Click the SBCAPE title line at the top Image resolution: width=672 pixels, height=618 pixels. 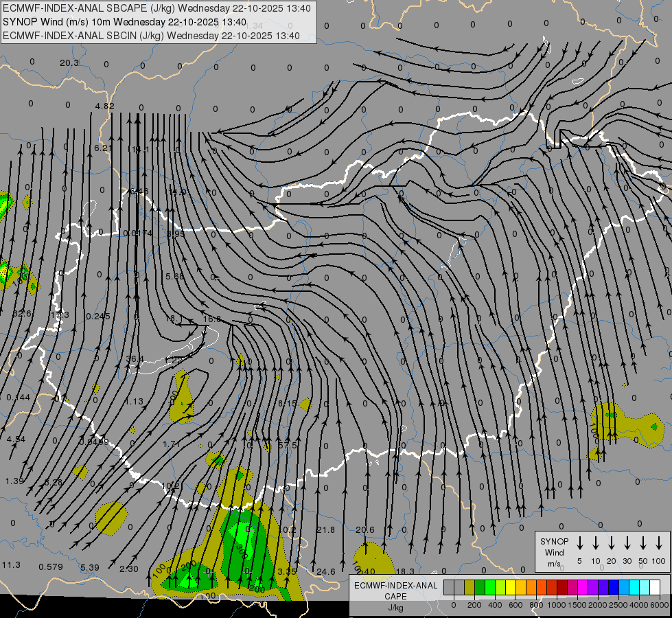pos(157,8)
